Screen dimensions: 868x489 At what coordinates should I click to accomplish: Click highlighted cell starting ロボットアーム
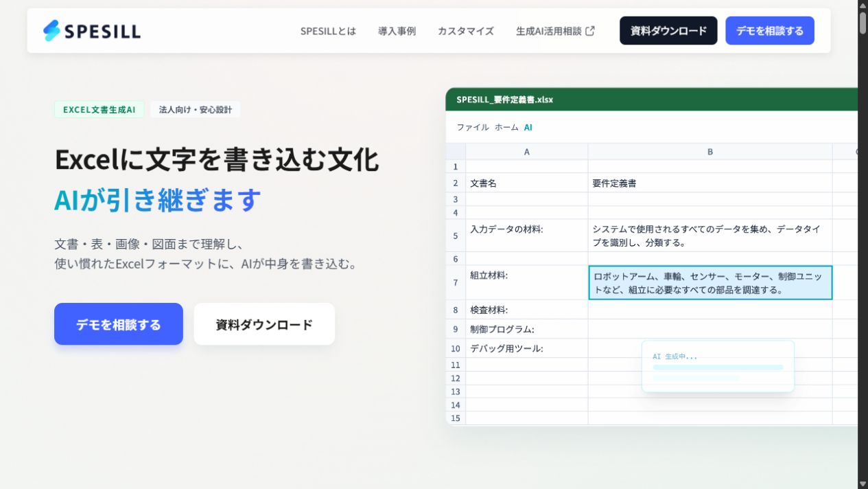click(x=710, y=282)
